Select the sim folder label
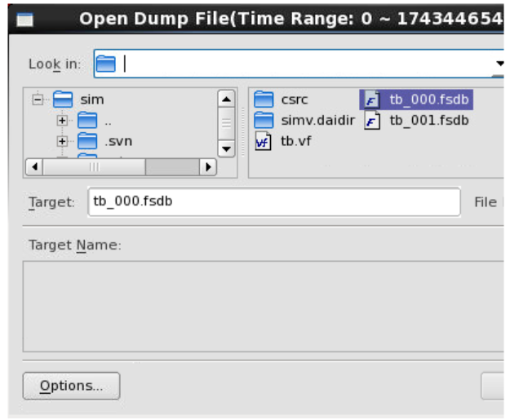Viewport: 510px width, 420px height. (92, 99)
